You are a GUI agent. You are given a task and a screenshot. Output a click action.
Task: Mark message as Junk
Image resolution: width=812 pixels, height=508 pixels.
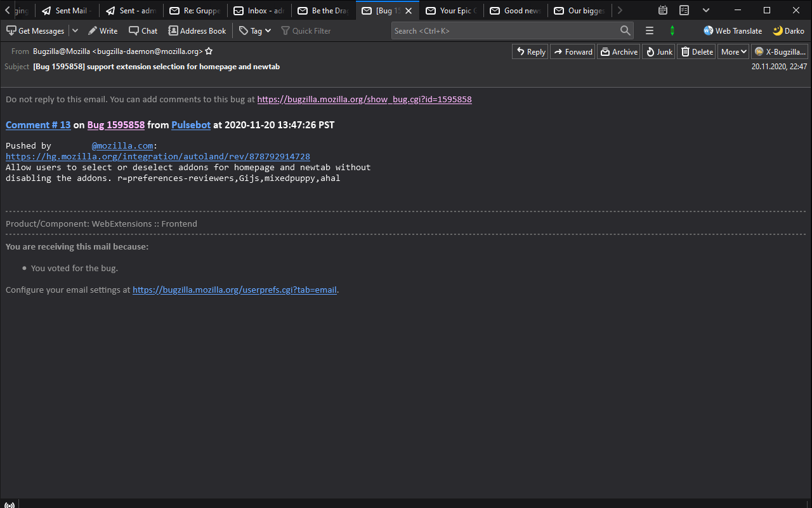(659, 52)
